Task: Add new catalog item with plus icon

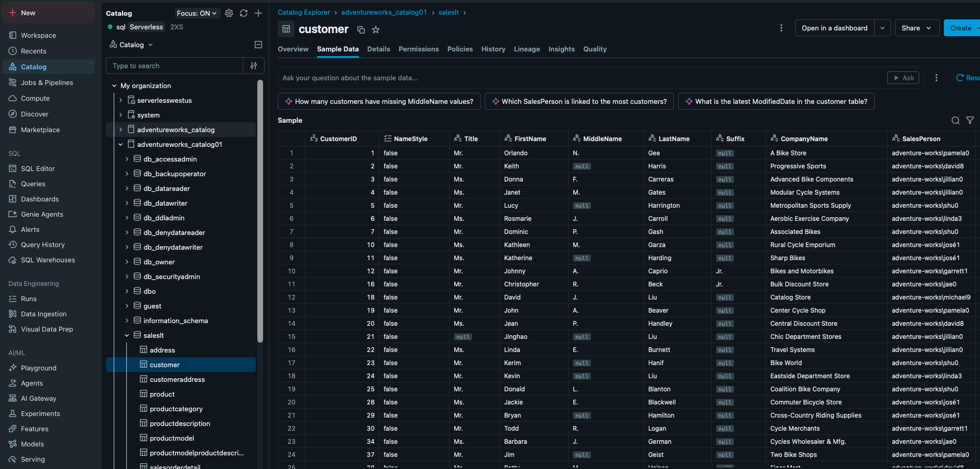Action: (258, 13)
